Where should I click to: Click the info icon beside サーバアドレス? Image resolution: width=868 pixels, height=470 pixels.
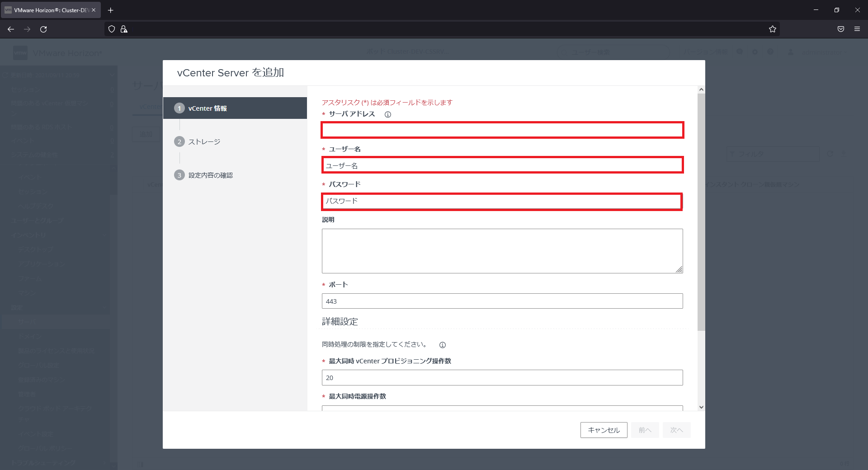tap(388, 114)
